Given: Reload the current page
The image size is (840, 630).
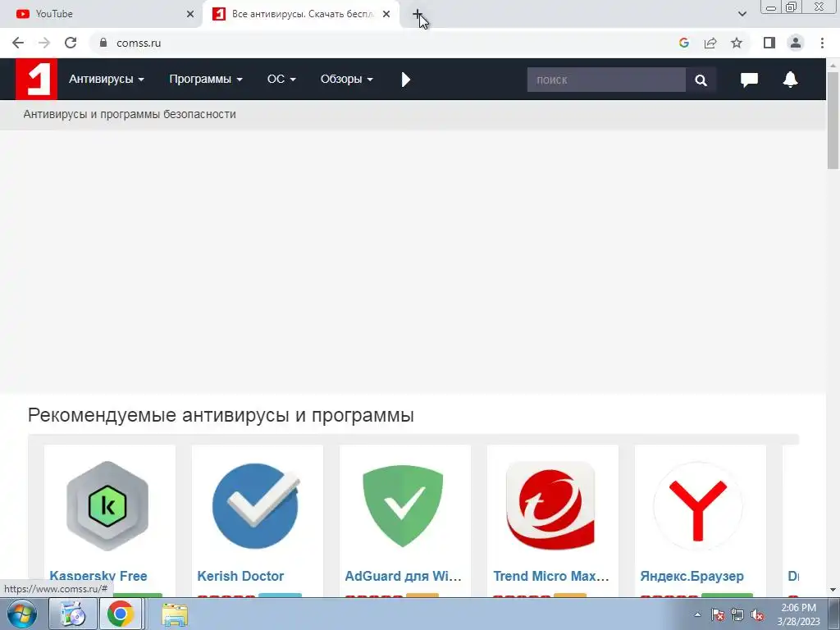Looking at the screenshot, I should point(71,43).
